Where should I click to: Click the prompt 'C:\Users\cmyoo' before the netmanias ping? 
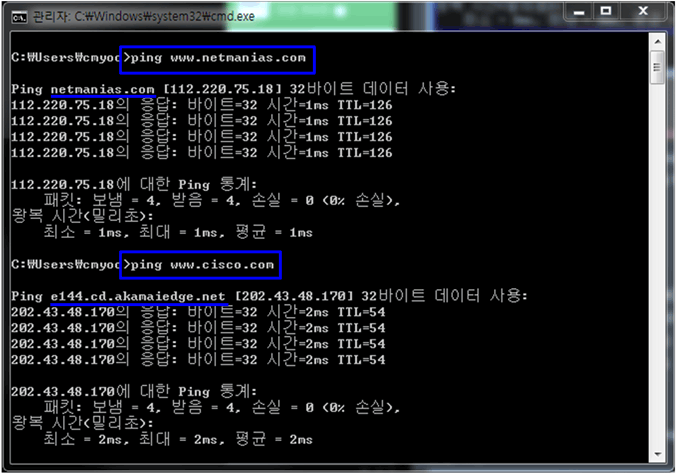[66, 58]
